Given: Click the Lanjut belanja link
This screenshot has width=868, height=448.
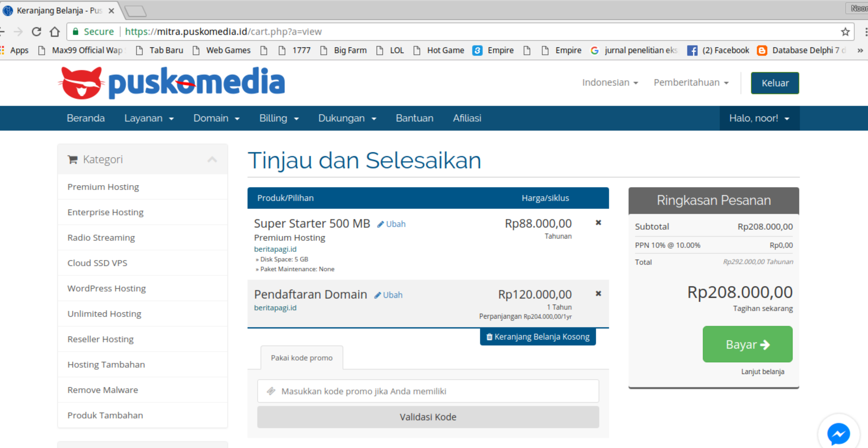Looking at the screenshot, I should point(763,372).
